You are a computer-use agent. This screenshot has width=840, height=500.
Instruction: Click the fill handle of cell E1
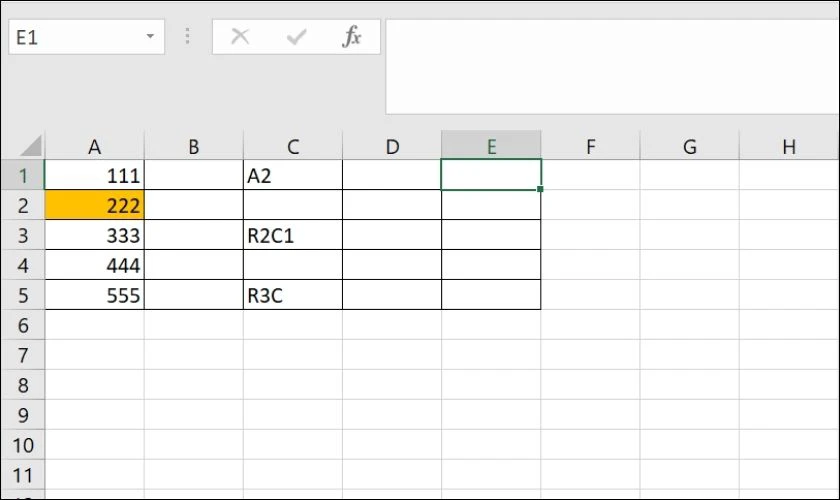540,189
